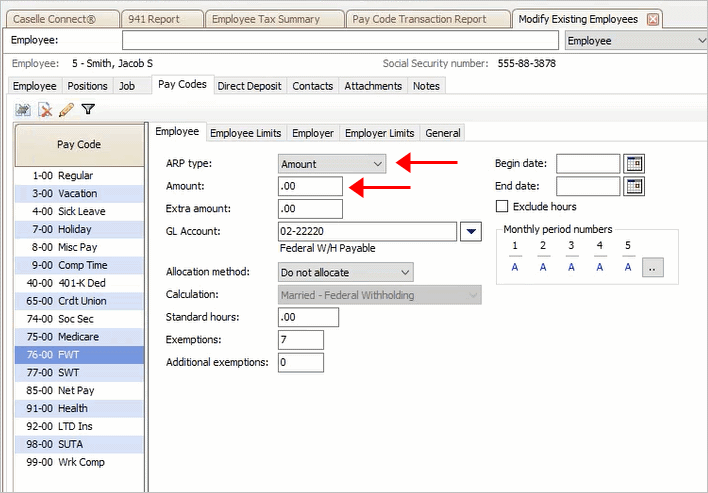708x493 pixels.
Task: Click the Pay Code column header
Action: pyautogui.click(x=79, y=145)
